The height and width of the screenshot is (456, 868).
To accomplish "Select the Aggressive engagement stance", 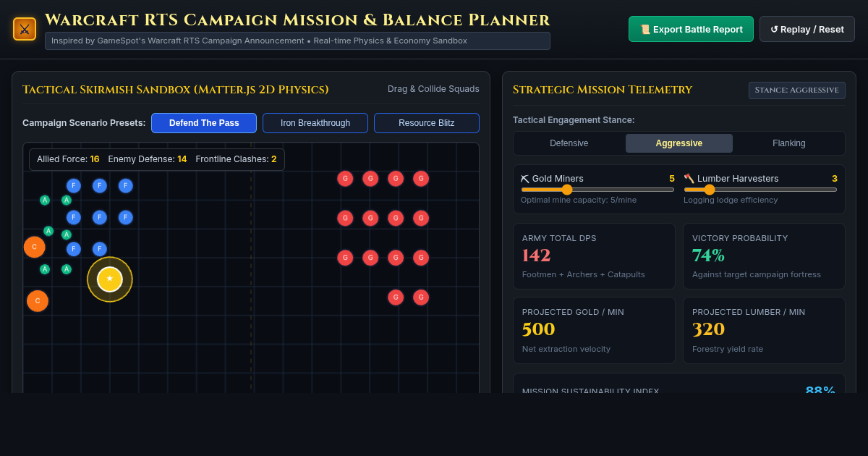I will 679,143.
